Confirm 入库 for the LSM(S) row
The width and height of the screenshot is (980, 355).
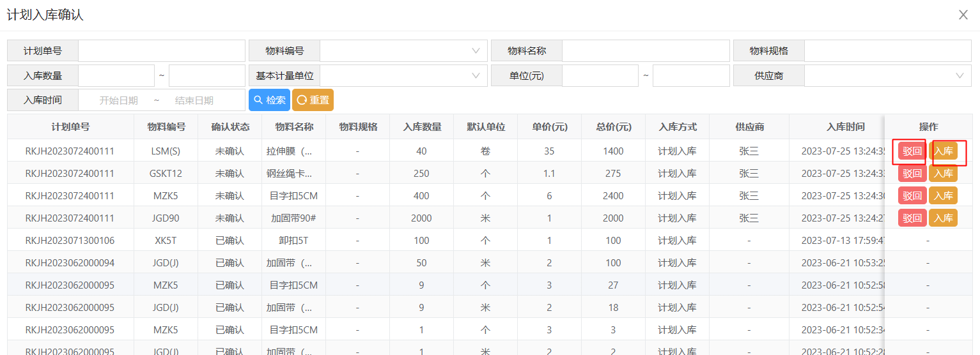pos(943,151)
